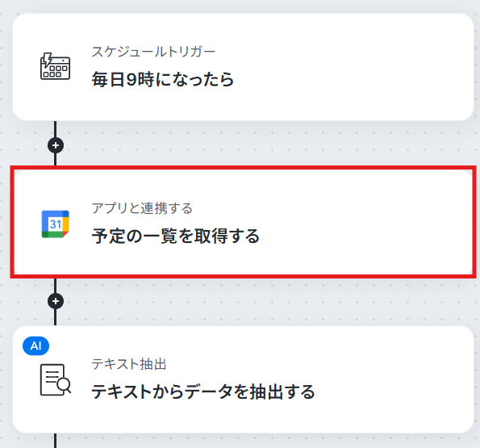Click the アプリと連携する label

[x=142, y=208]
